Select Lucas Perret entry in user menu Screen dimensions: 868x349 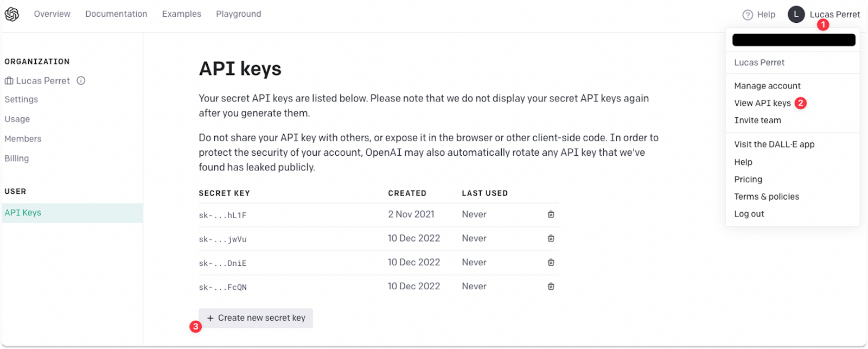[x=759, y=62]
